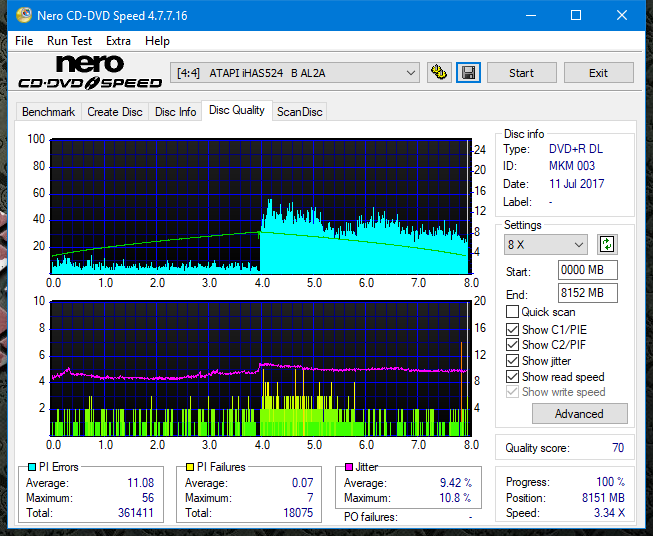Switch to the Benchmark tab
Viewport: 653px width, 536px height.
48,112
